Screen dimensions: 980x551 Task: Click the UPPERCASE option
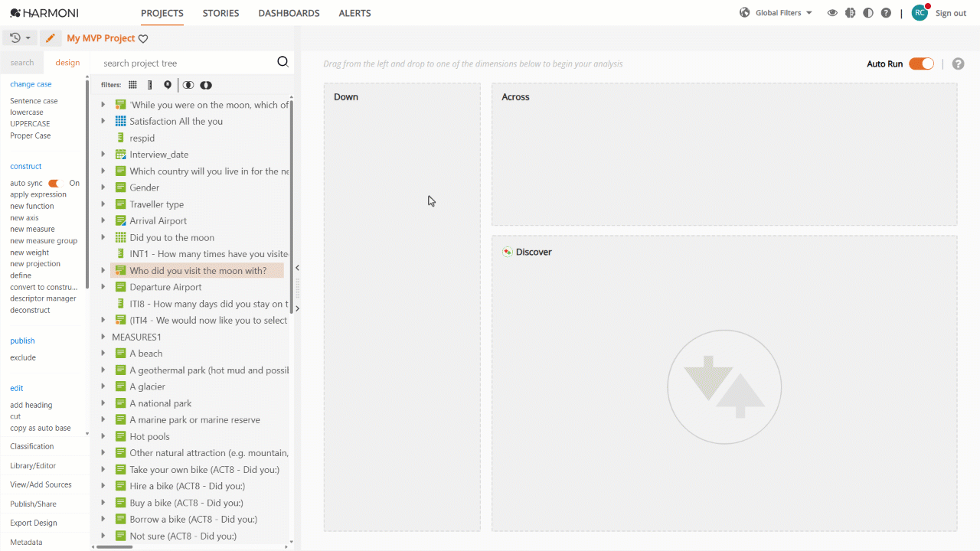(x=30, y=124)
